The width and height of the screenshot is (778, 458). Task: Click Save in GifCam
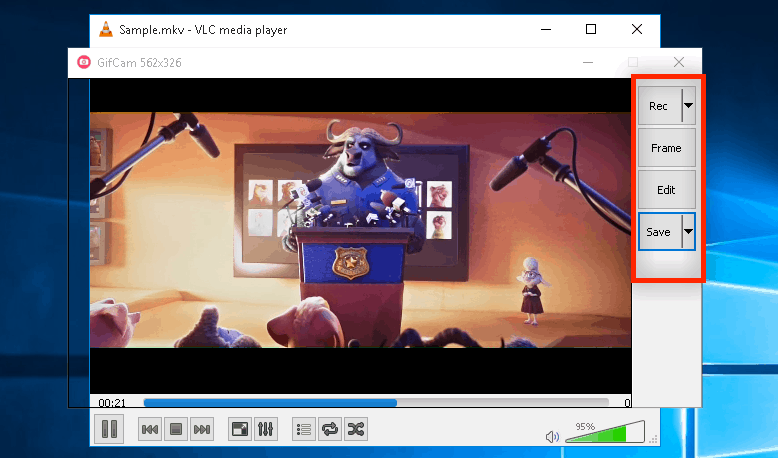[659, 232]
